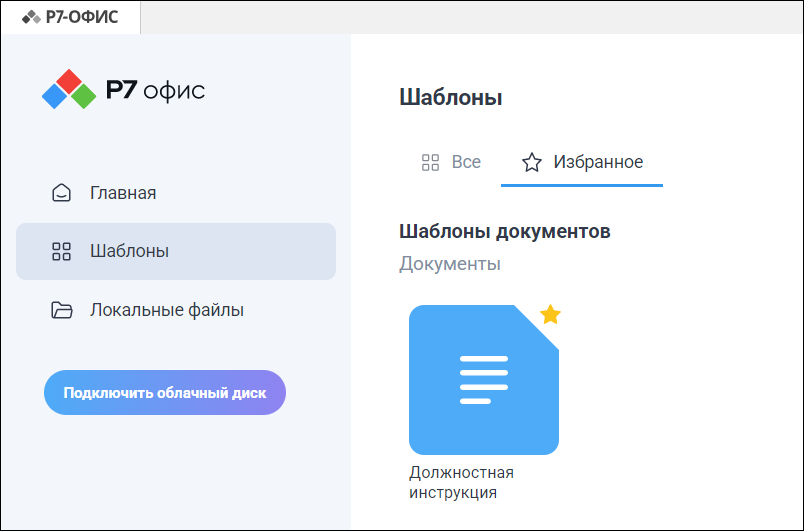804x531 pixels.
Task: Switch to the Избранное tab
Action: coord(582,162)
